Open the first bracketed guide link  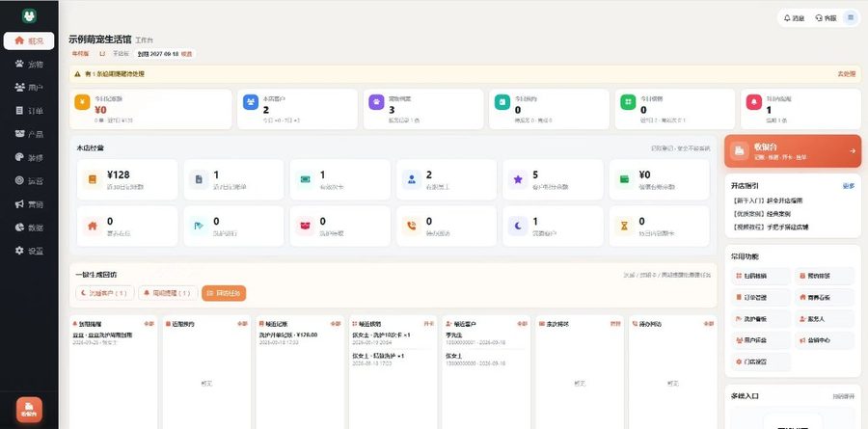767,201
